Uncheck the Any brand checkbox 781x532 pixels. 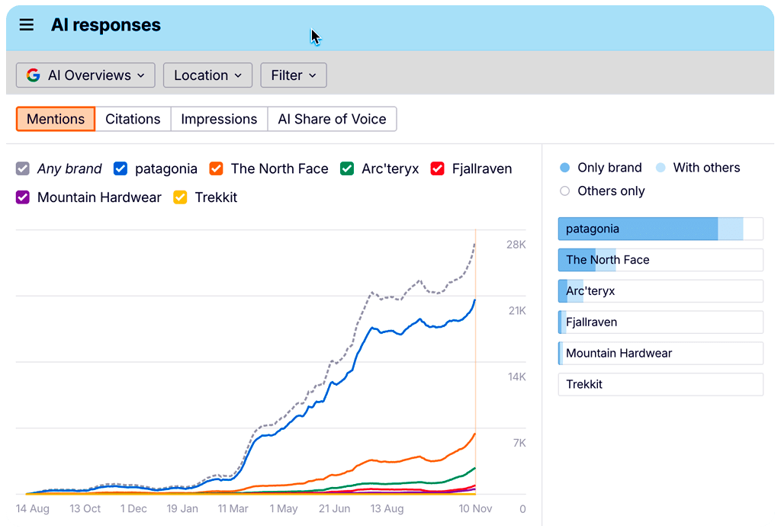(23, 169)
